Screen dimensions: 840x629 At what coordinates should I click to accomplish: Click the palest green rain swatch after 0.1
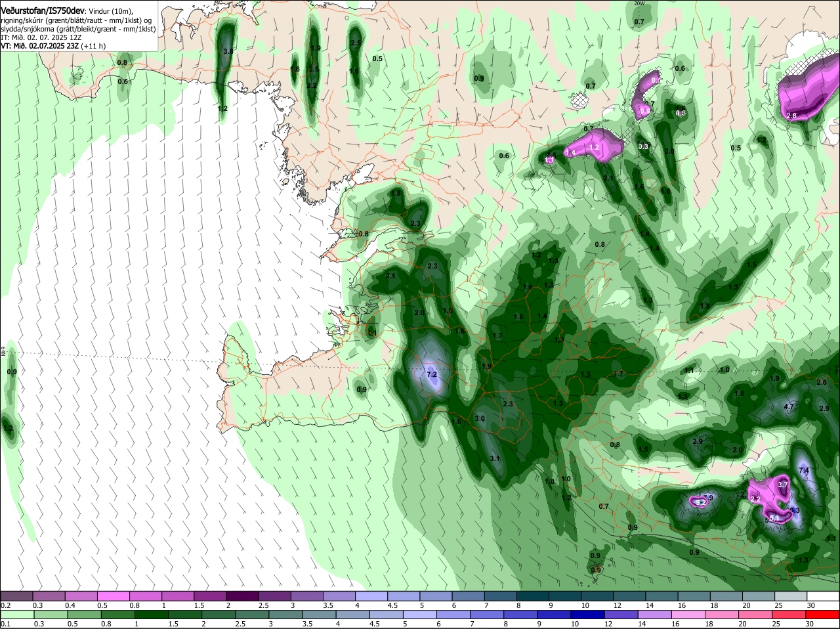[17, 615]
